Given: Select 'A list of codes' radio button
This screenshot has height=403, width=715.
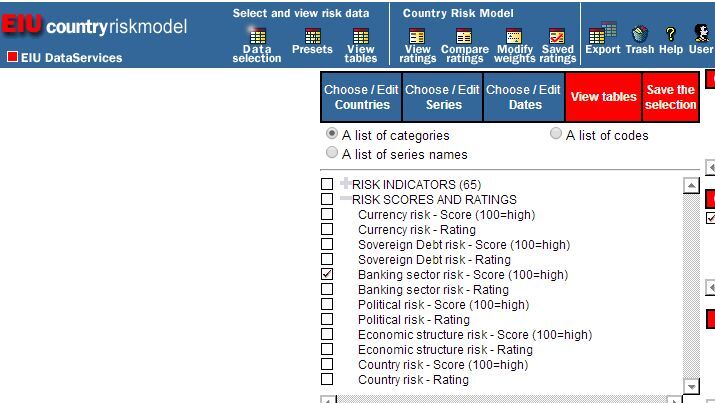Looking at the screenshot, I should coord(556,133).
